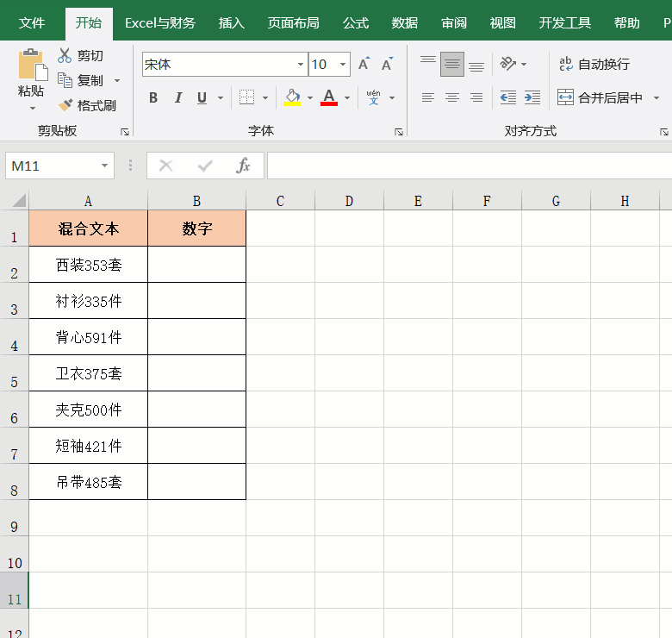This screenshot has width=672, height=638.
Task: Switch to 插入 tab
Action: click(232, 22)
